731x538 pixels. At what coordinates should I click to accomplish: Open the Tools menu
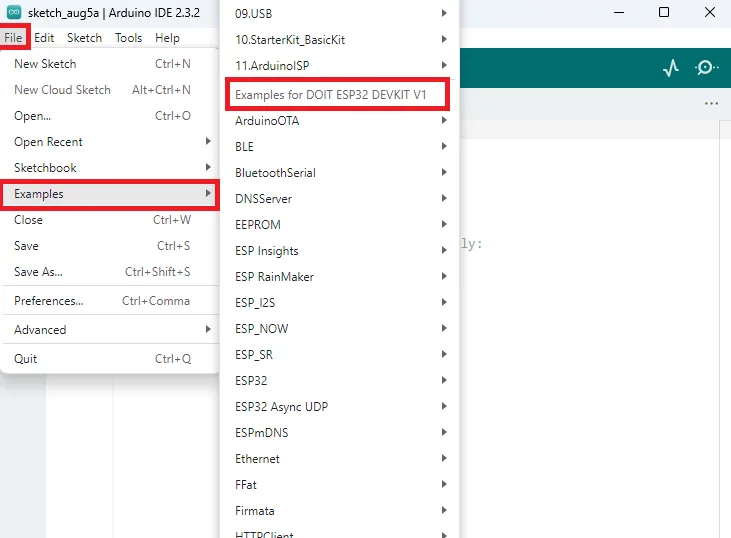click(x=128, y=38)
